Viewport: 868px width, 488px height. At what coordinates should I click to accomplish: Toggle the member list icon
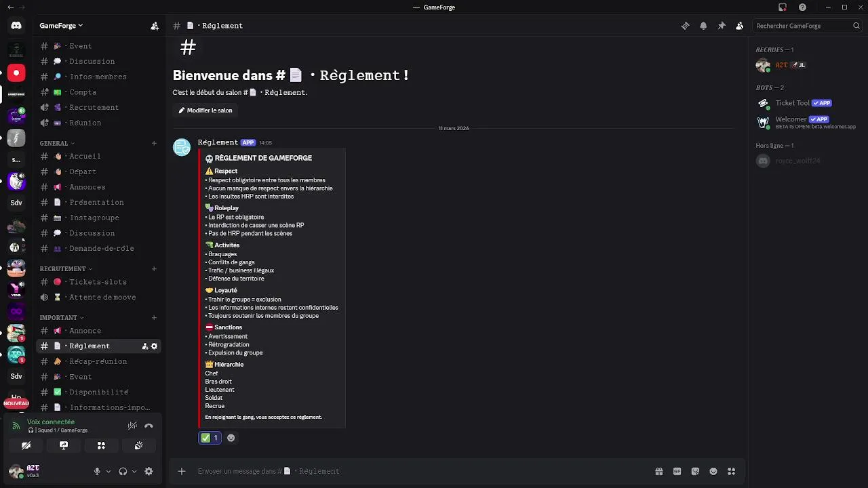click(x=739, y=26)
